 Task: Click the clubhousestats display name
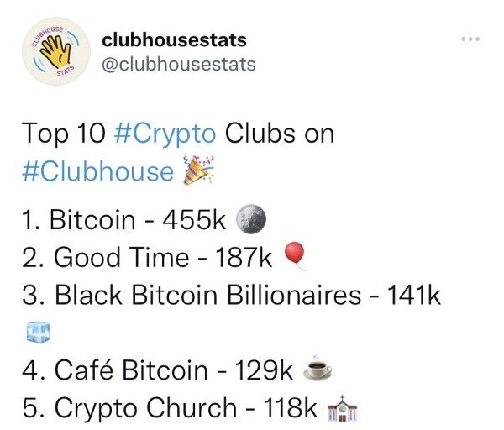(x=174, y=40)
